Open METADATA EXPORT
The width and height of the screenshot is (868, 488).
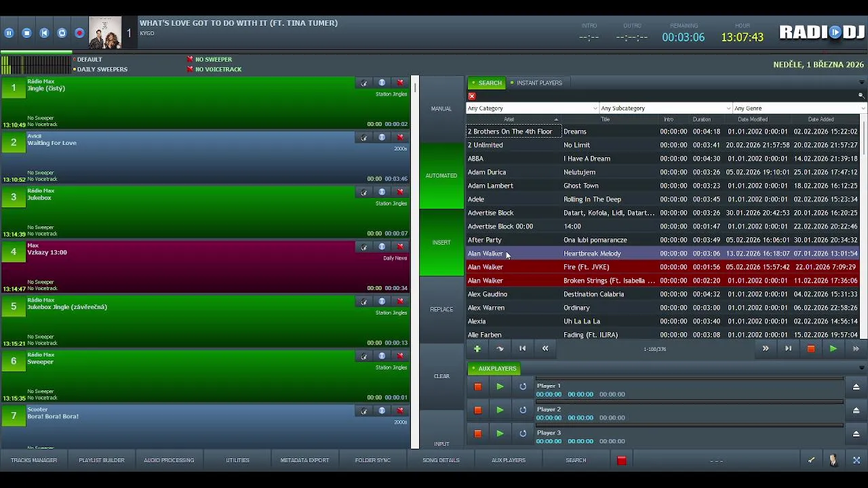(x=304, y=460)
